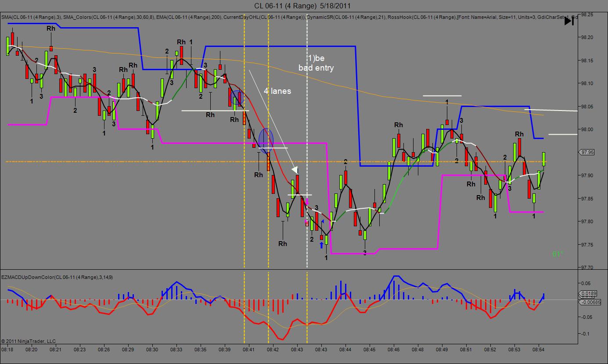Click the 08:45 time axis label
Image resolution: width=608 pixels, height=364 pixels.
point(369,350)
